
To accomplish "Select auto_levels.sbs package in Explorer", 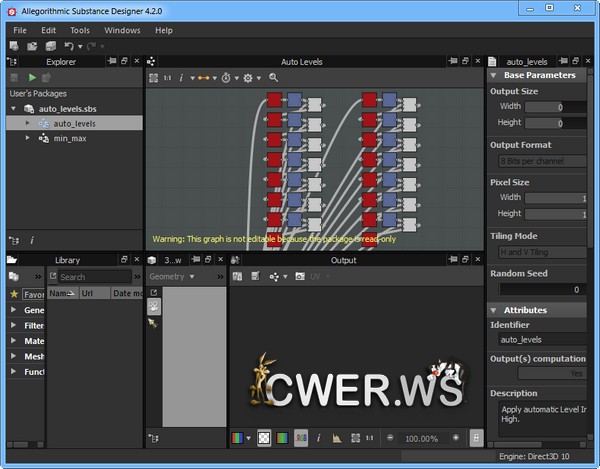I will [67, 109].
